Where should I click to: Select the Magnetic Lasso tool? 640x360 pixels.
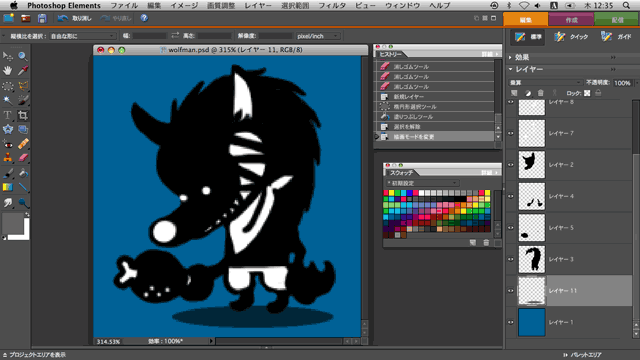coord(23,86)
